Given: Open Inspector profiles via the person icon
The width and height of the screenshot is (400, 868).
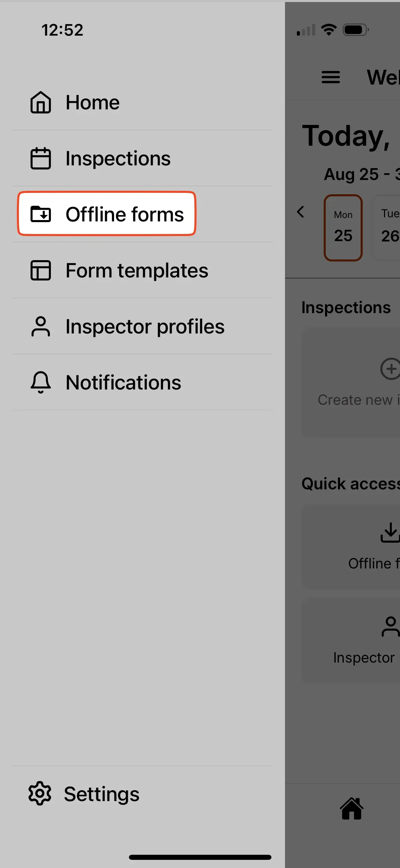Looking at the screenshot, I should coord(40,326).
